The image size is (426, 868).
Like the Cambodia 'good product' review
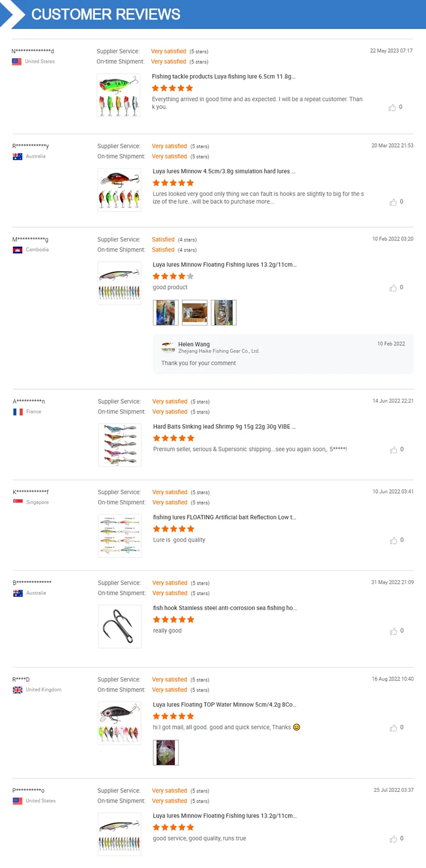click(393, 288)
